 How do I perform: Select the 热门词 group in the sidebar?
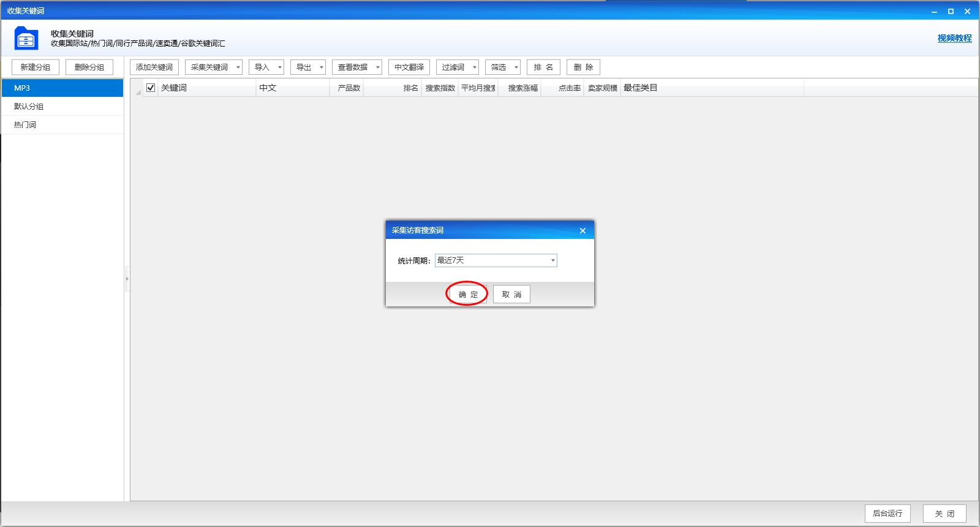click(x=62, y=124)
